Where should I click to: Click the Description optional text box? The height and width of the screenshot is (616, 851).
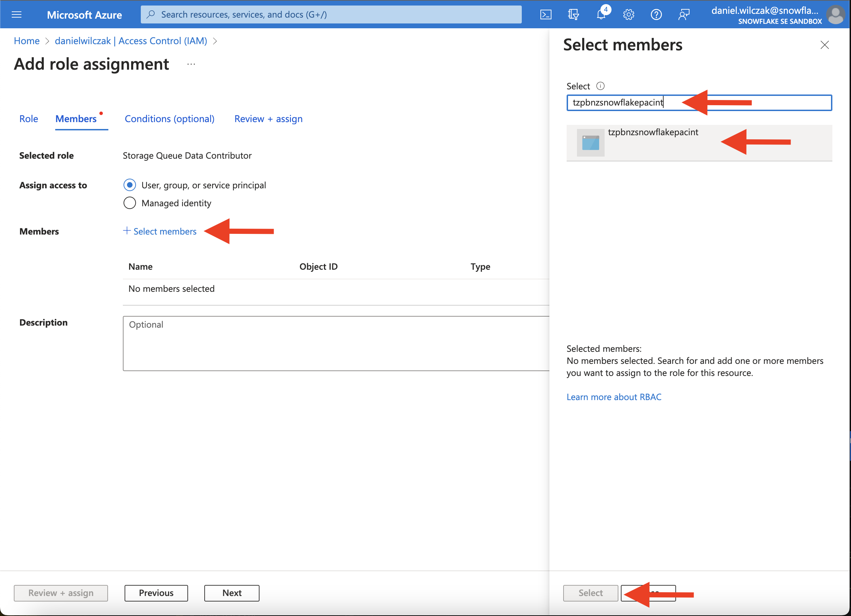pos(336,344)
